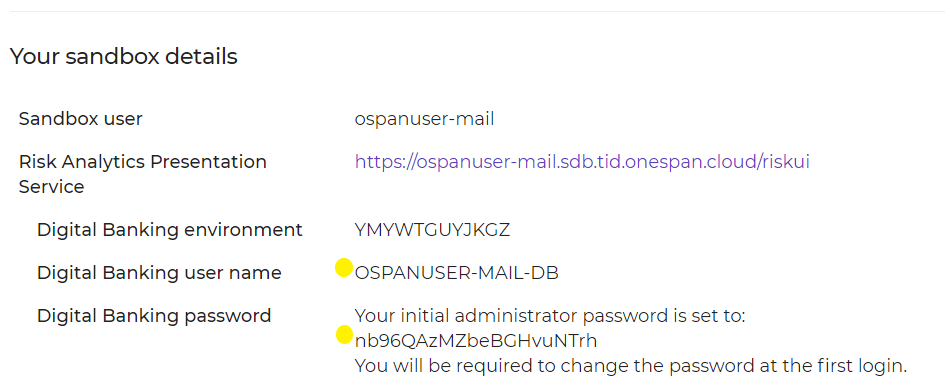Click 'Your initial administrator password is set to:' text
945x391 pixels.
[x=550, y=316]
